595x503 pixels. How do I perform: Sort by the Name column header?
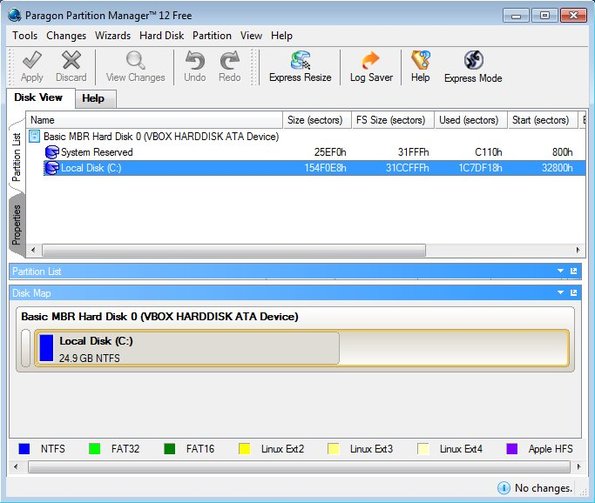[x=154, y=120]
